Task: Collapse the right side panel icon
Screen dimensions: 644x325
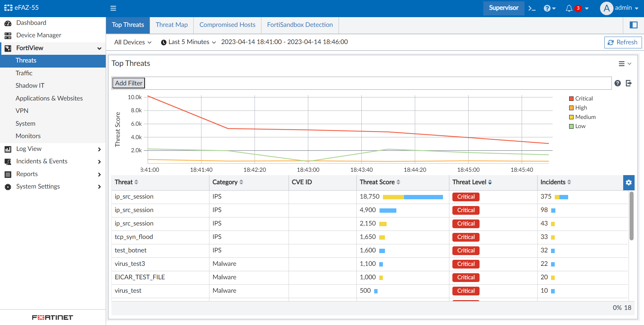Action: (x=634, y=25)
